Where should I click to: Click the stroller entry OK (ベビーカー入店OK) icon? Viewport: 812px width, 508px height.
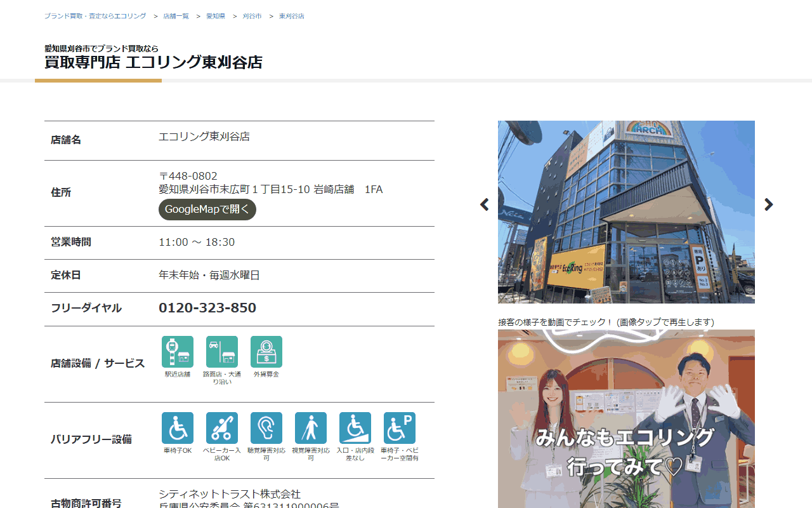222,428
